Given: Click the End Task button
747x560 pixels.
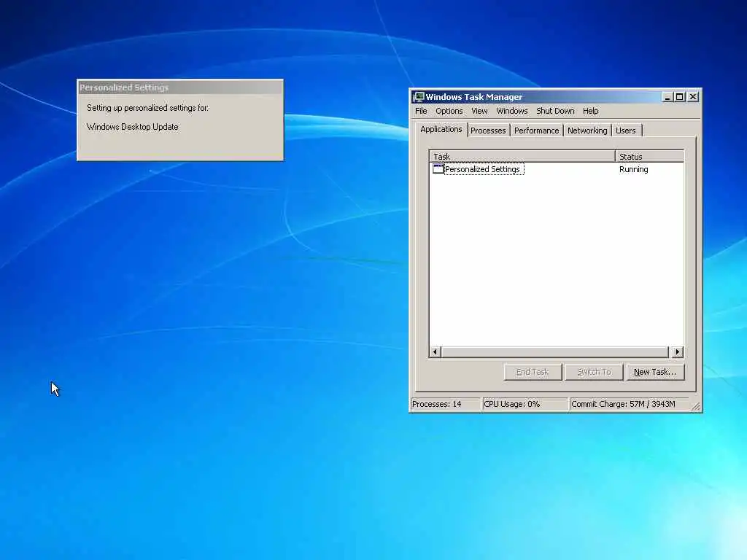Looking at the screenshot, I should pyautogui.click(x=533, y=372).
